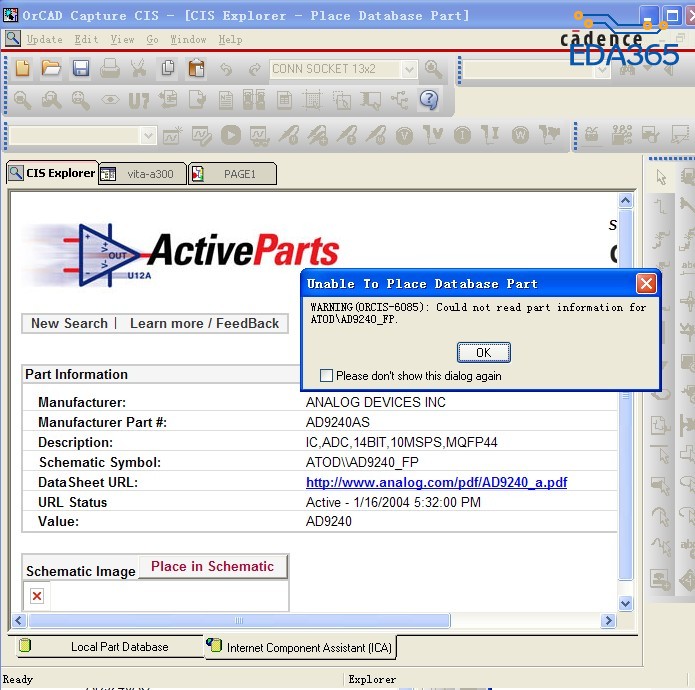Click the Zoom Out magnifier icon

point(81,100)
